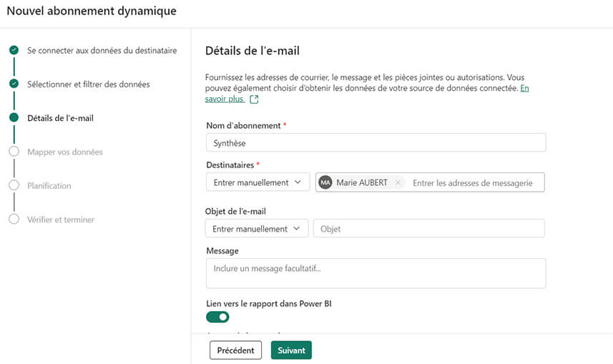Select step 'Détails de l'e-mail' in sidebar
This screenshot has height=364, width=613.
(x=60, y=118)
